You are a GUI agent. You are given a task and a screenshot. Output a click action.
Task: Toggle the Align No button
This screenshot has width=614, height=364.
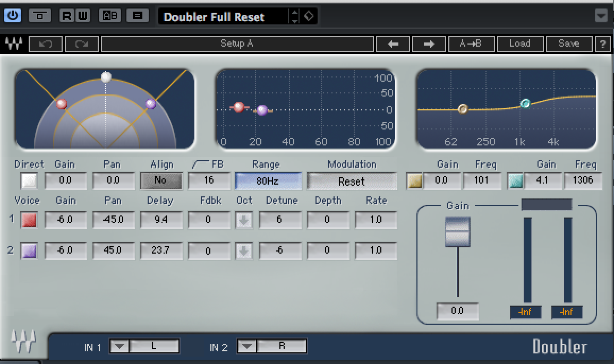(x=161, y=180)
